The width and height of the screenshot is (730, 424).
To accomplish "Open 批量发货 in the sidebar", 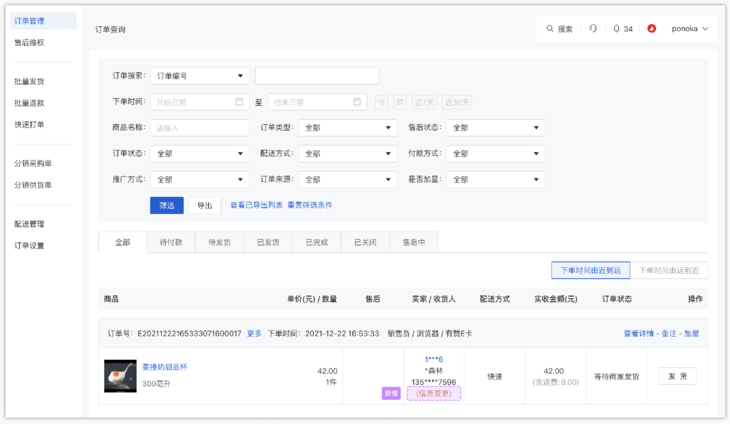I will pos(29,82).
